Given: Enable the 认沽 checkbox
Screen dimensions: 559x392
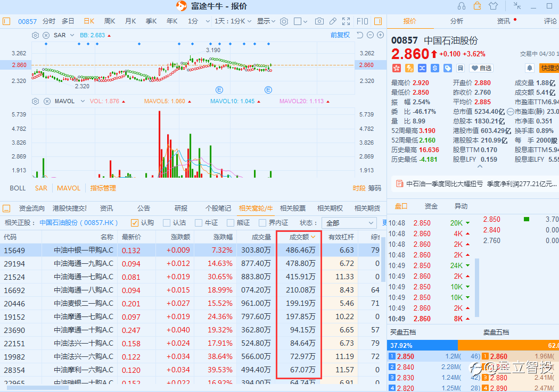Looking at the screenshot, I should point(167,223).
